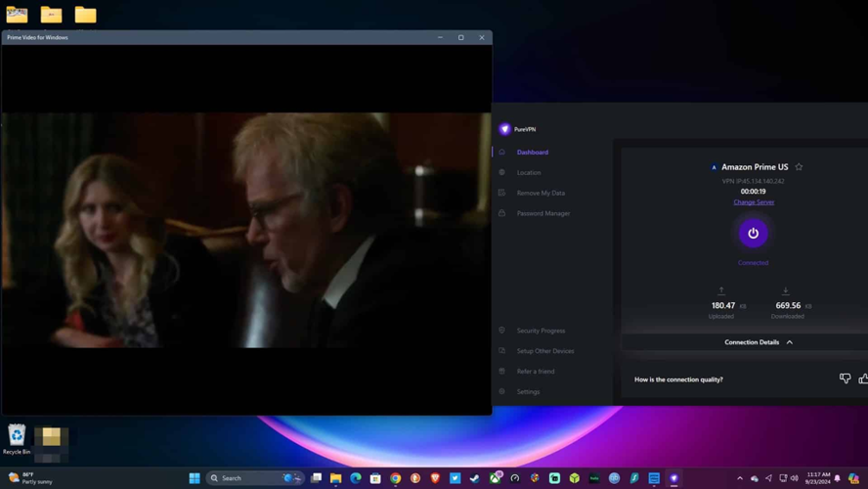Click the thumbs up feedback icon

tap(863, 378)
